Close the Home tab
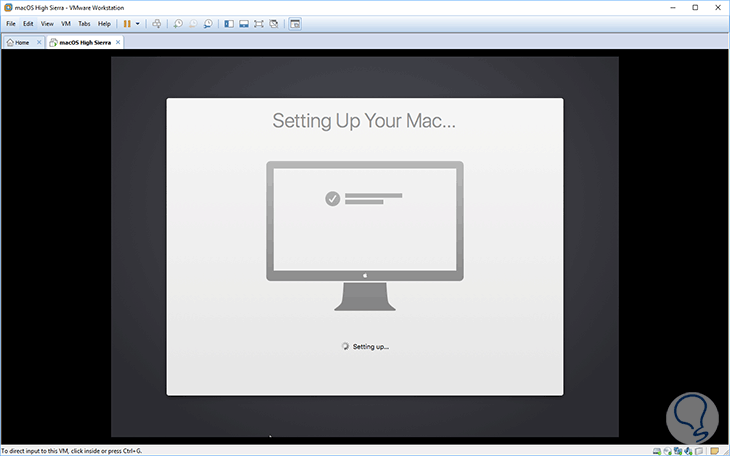The width and height of the screenshot is (730, 456). (x=39, y=42)
